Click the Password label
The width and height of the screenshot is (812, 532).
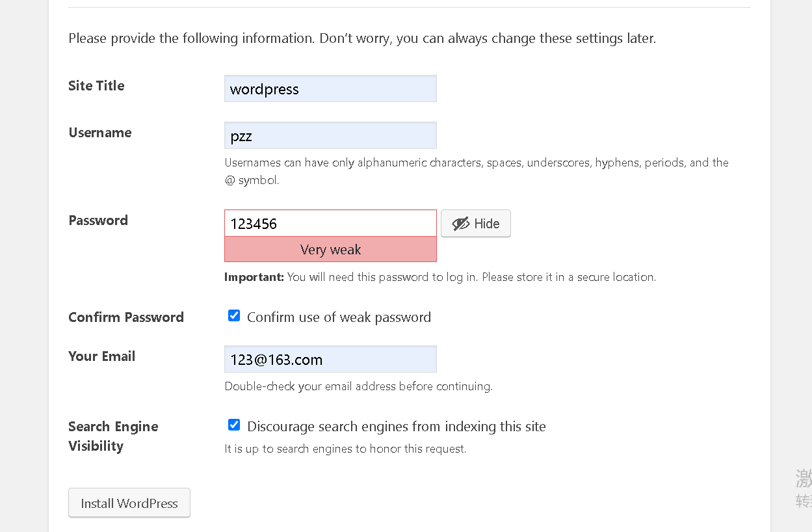[98, 220]
